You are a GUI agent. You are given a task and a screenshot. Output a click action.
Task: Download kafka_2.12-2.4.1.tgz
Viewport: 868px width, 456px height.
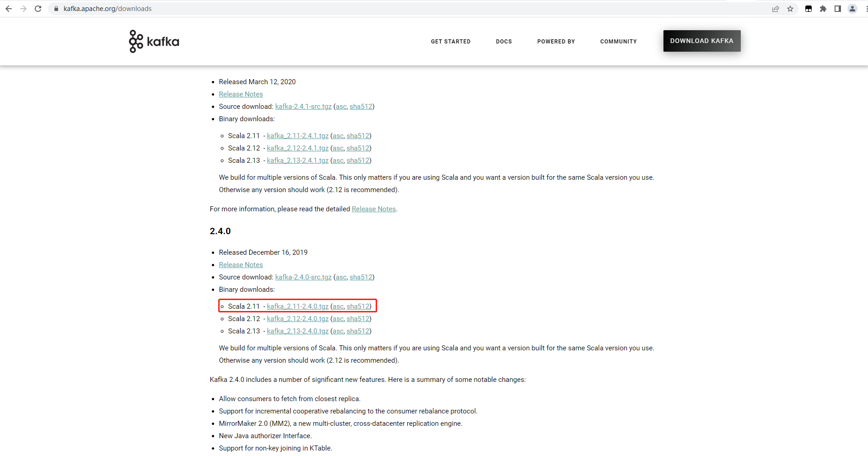298,148
